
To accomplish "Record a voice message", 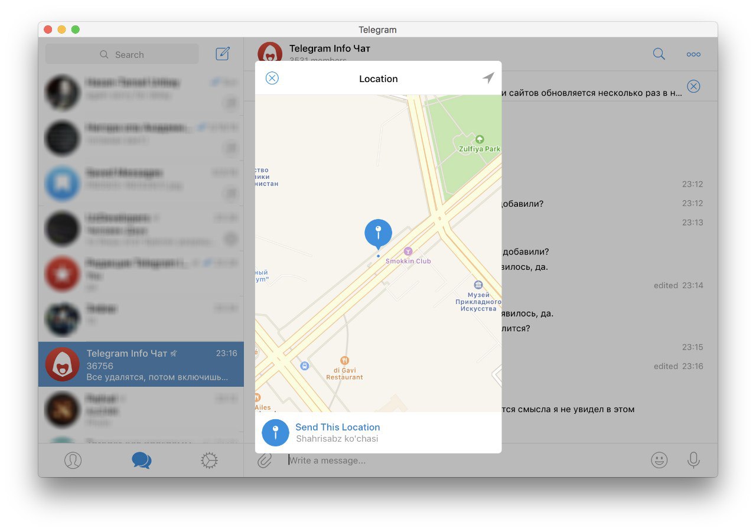I will click(x=693, y=461).
